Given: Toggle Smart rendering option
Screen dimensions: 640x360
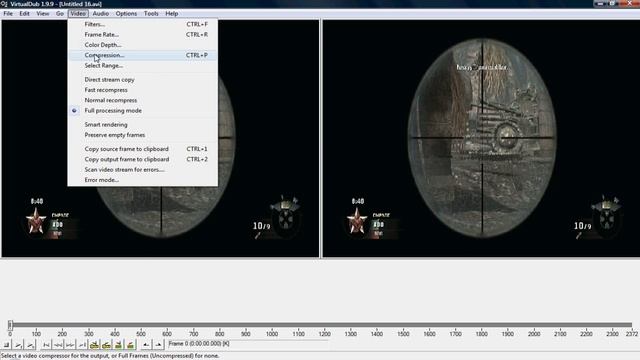Looking at the screenshot, I should tap(142, 124).
